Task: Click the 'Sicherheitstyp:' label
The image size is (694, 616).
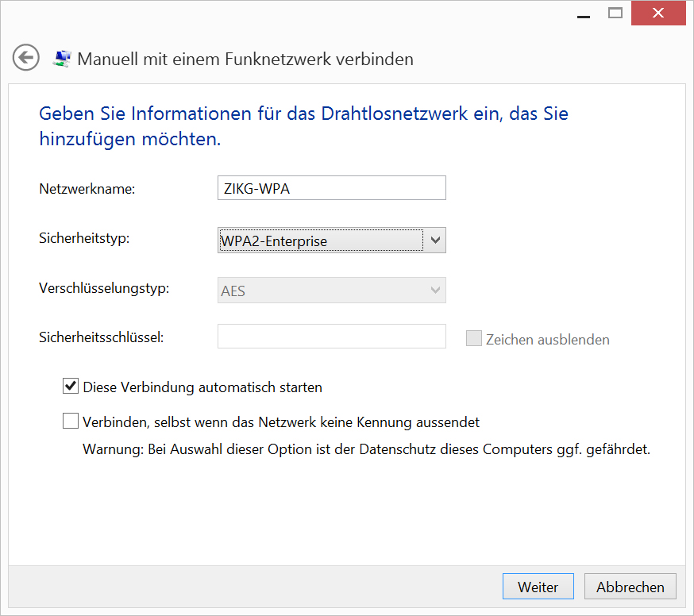Action: [84, 237]
